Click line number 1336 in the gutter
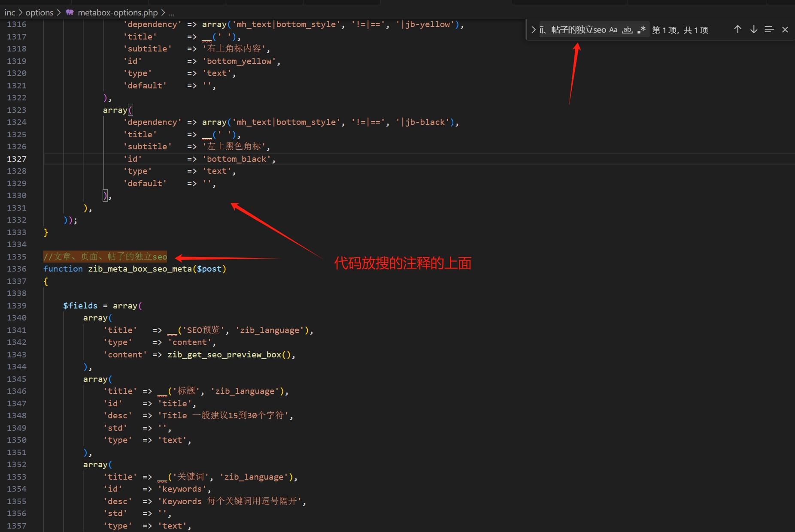Screen dimensions: 795x532 16,269
